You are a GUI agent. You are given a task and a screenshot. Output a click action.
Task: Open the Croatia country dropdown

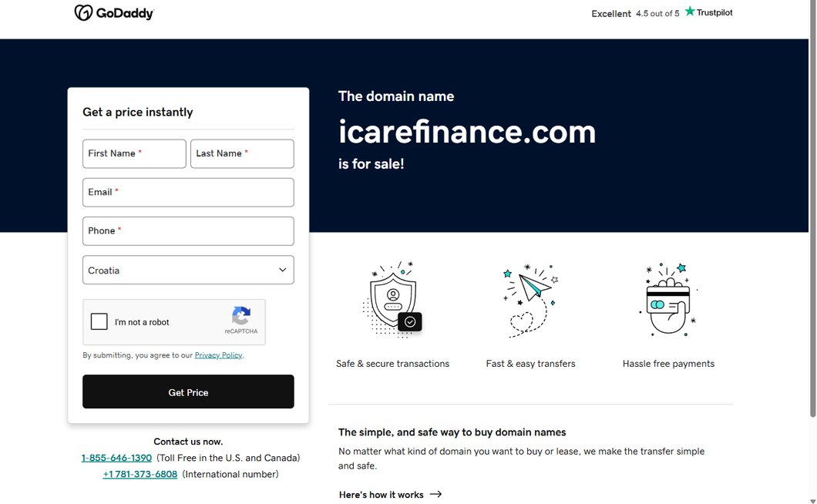coord(188,270)
